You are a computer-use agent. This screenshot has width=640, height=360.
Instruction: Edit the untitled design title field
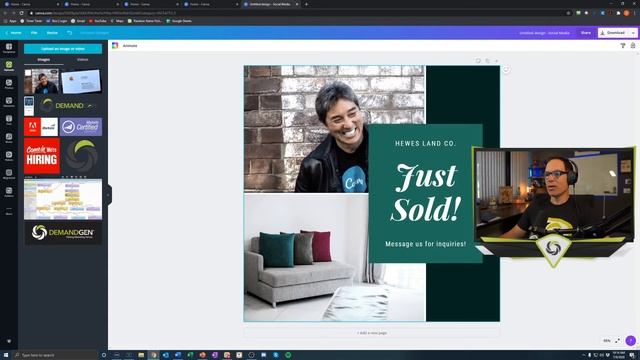[544, 33]
